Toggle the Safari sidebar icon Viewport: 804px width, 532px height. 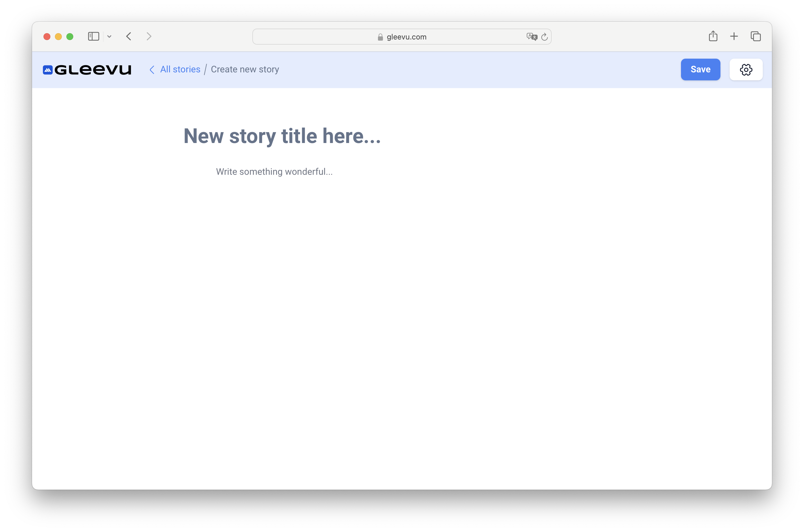(93, 36)
